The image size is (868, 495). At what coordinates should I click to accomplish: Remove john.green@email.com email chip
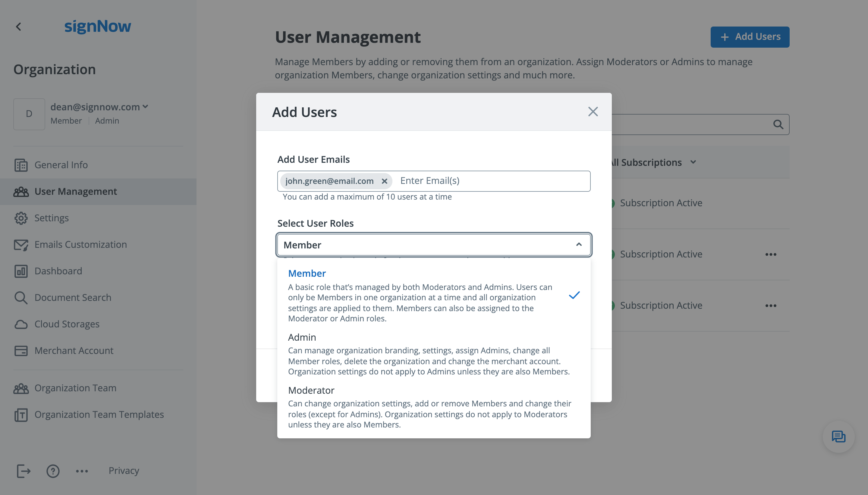384,181
